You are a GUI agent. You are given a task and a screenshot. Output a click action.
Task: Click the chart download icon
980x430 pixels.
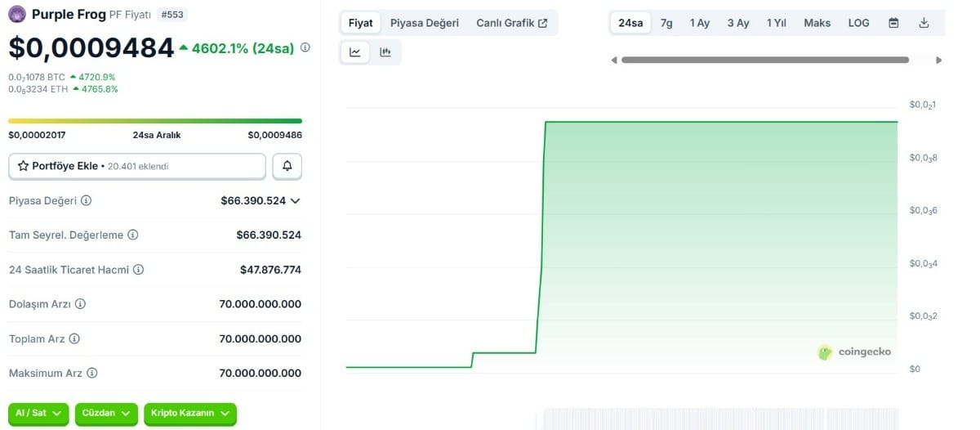(924, 23)
